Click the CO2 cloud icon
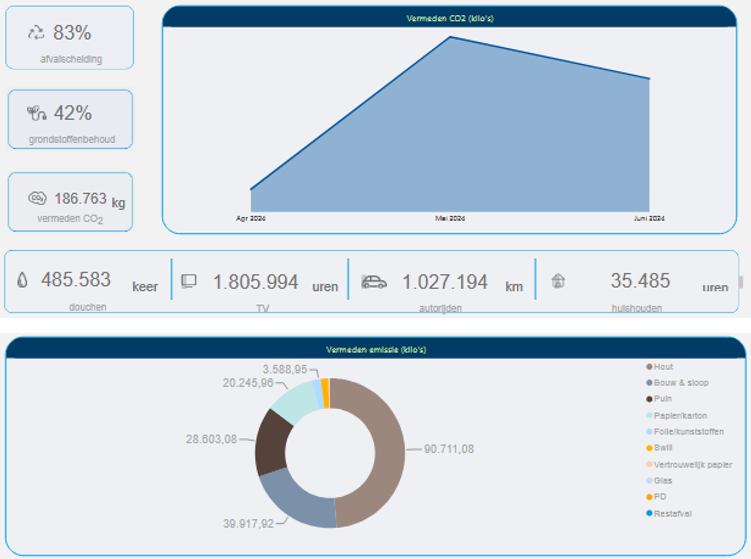 37,198
